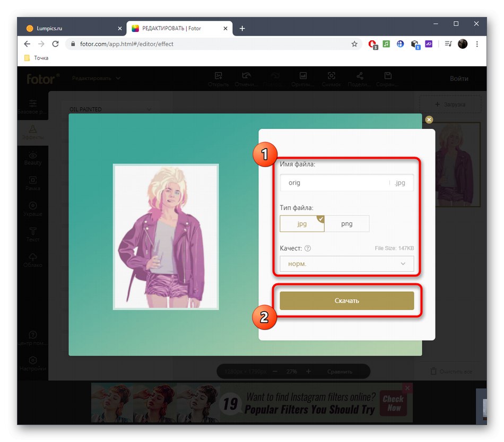Image resolution: width=504 pixels, height=442 pixels.
Task: Bookmark this page with star icon
Action: (354, 44)
